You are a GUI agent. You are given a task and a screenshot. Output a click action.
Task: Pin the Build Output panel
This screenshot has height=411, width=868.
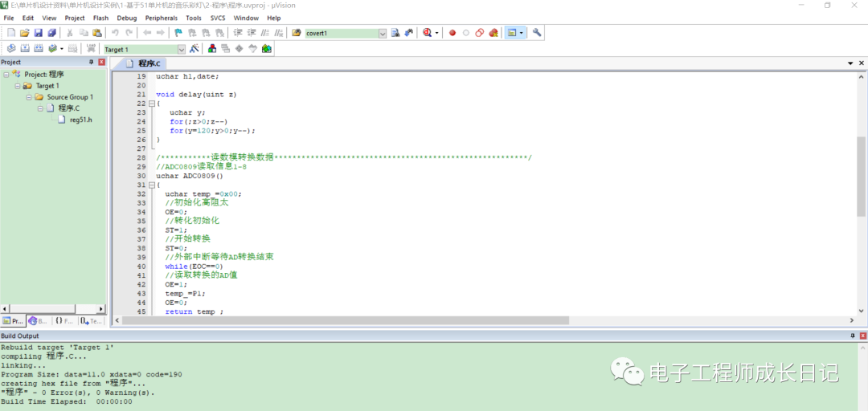tap(853, 336)
